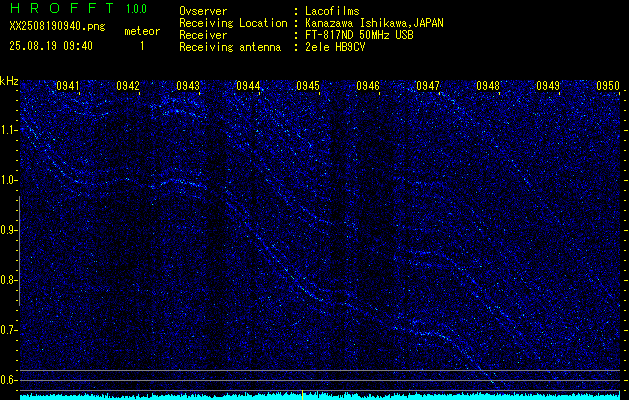This screenshot has width=629, height=400.
Task: Click the meteor count value 1
Action: pyautogui.click(x=142, y=46)
